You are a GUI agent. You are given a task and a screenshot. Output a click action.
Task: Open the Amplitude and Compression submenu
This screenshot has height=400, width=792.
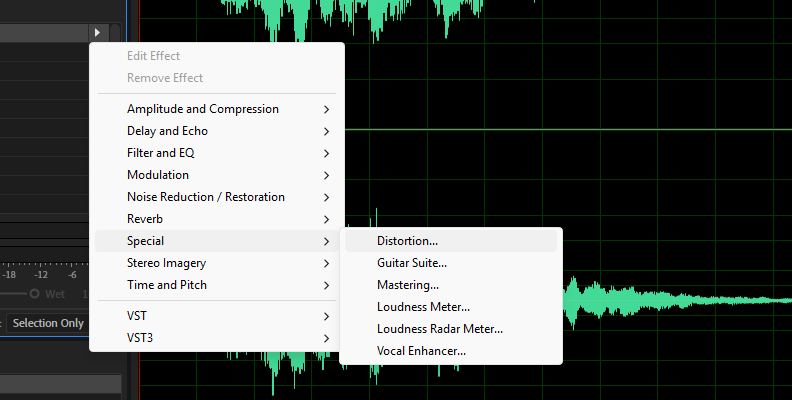click(x=202, y=109)
